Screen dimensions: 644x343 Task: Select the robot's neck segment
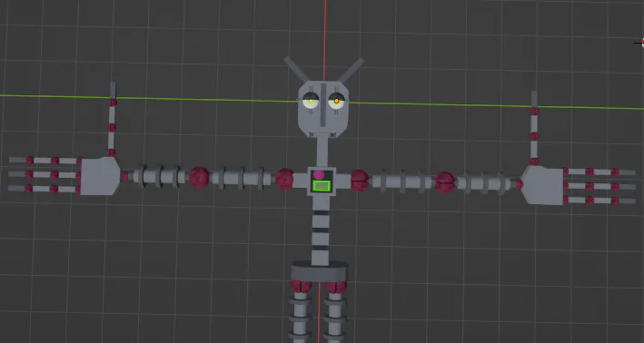click(x=322, y=152)
